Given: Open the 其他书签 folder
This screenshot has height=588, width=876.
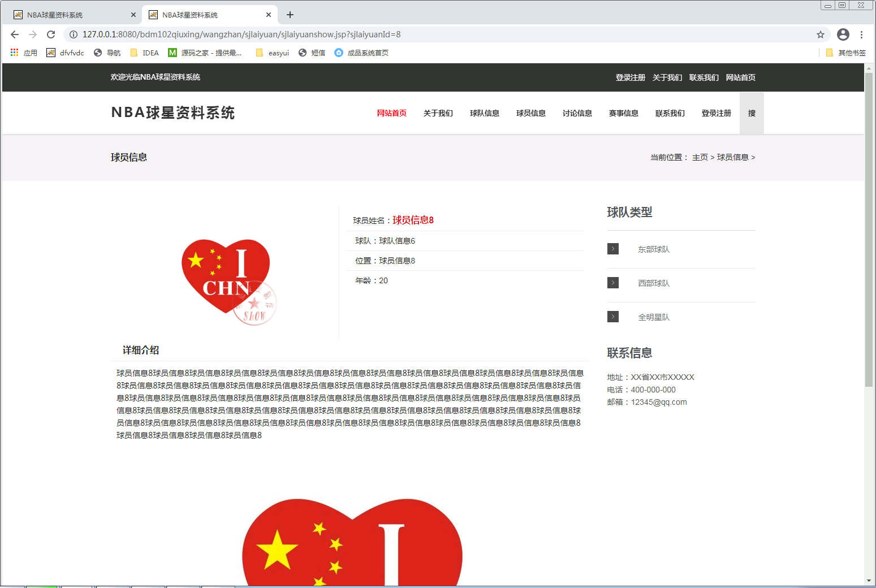Looking at the screenshot, I should [x=846, y=53].
